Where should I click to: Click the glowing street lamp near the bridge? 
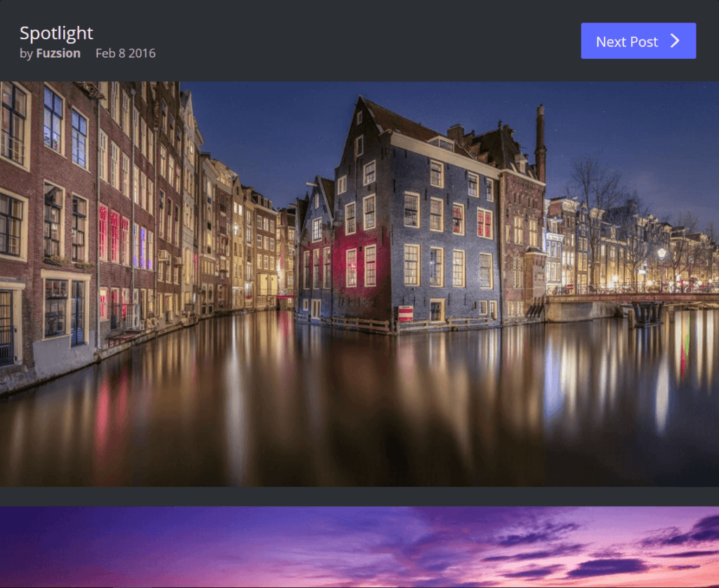(661, 253)
